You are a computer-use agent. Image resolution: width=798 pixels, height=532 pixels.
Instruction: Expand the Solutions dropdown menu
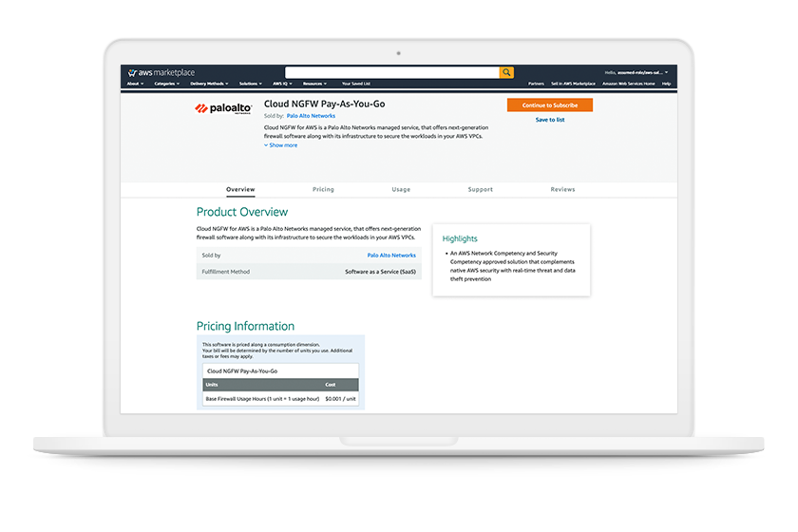click(251, 84)
